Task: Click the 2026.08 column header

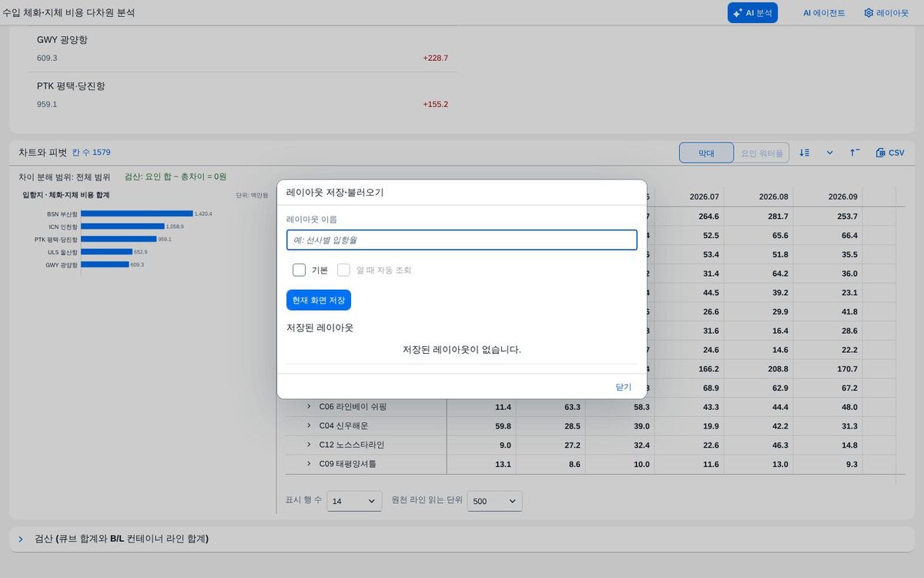Action: (x=774, y=197)
